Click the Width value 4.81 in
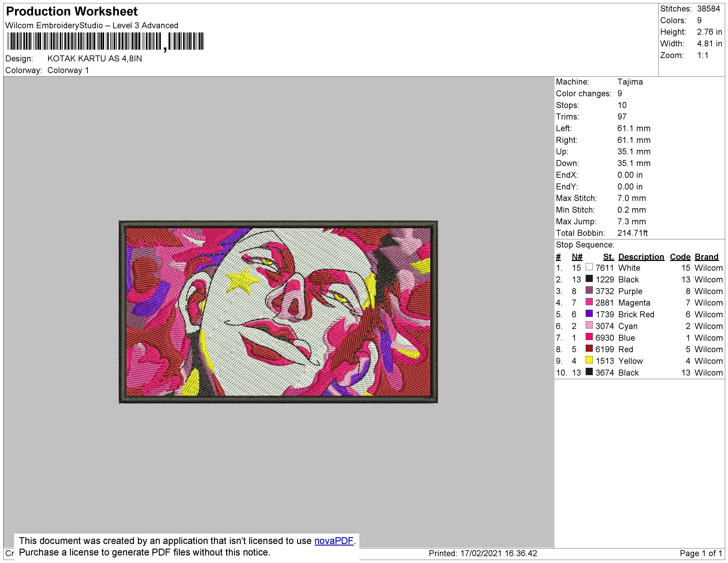The width and height of the screenshot is (728, 563). click(x=709, y=44)
